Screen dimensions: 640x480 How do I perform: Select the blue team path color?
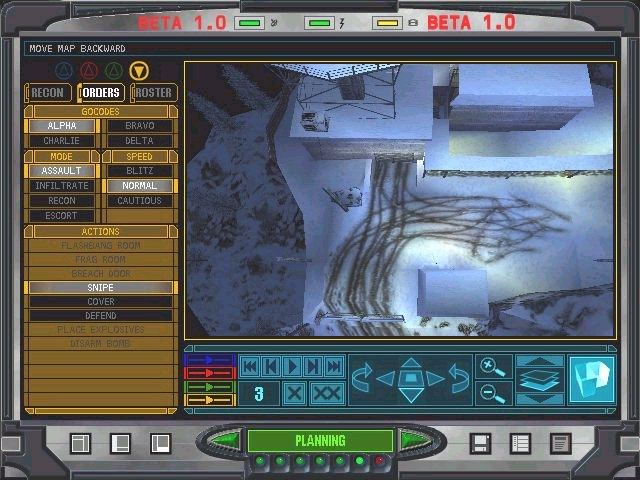[x=210, y=358]
